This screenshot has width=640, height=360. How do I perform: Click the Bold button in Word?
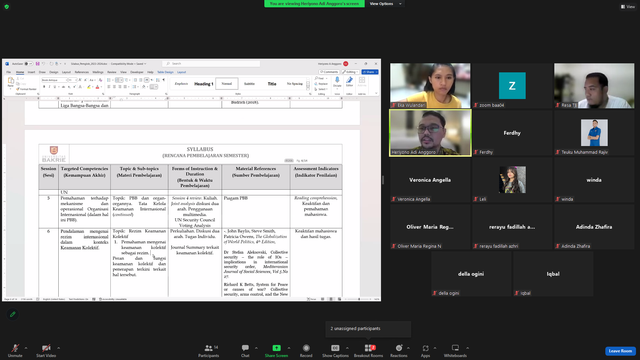point(44,87)
